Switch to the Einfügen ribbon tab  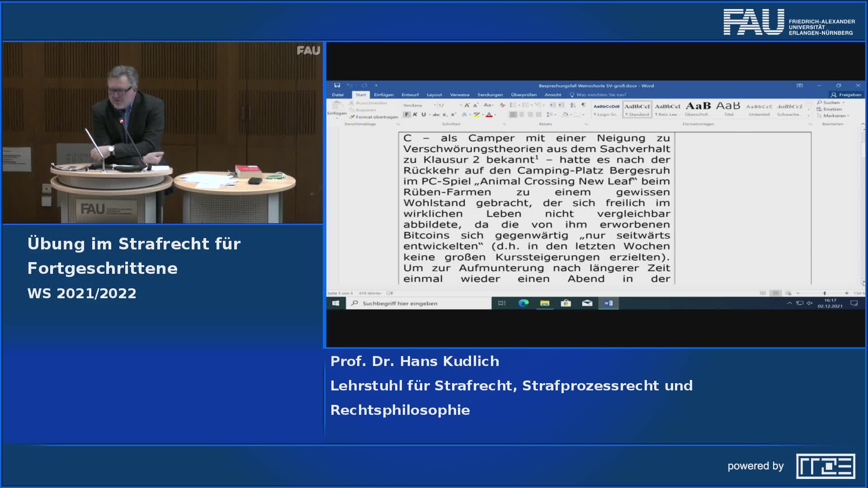coord(383,95)
